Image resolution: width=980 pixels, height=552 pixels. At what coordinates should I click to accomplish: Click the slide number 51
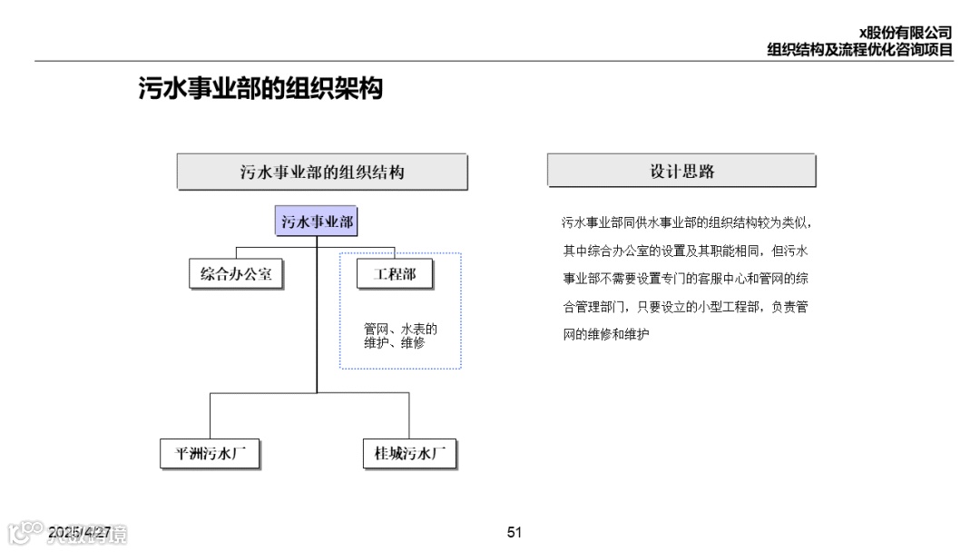click(514, 533)
